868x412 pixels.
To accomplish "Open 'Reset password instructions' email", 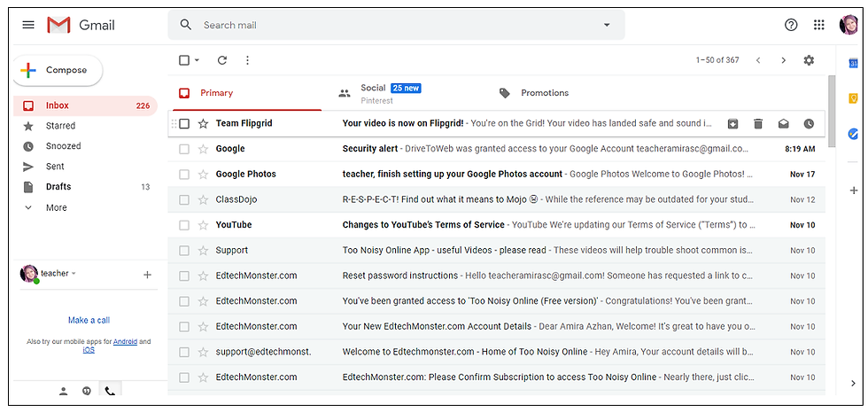I will tap(497, 276).
